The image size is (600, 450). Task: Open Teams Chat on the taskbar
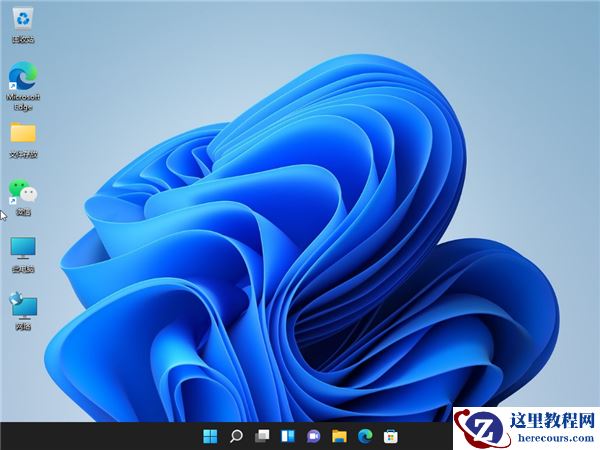pyautogui.click(x=313, y=436)
